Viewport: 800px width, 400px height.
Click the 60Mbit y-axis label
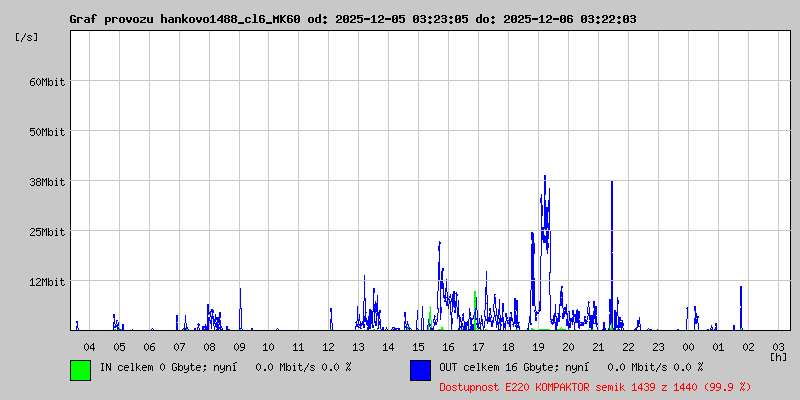point(46,82)
